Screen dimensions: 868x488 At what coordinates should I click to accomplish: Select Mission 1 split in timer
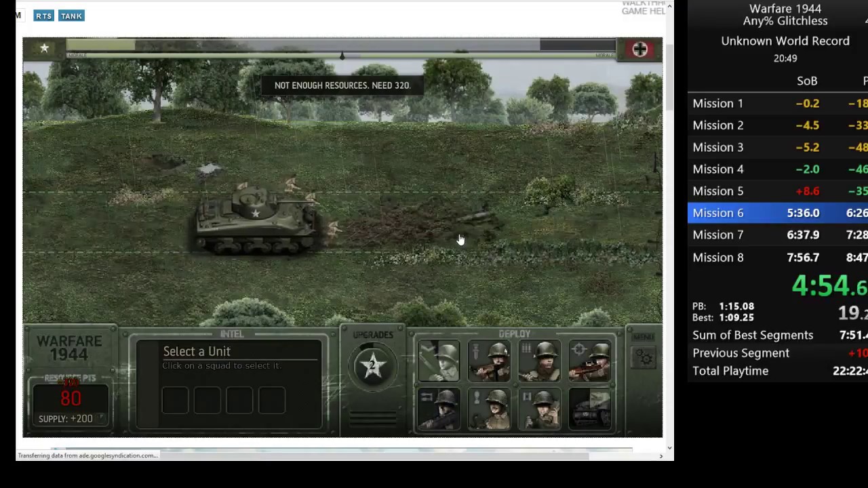pos(778,103)
